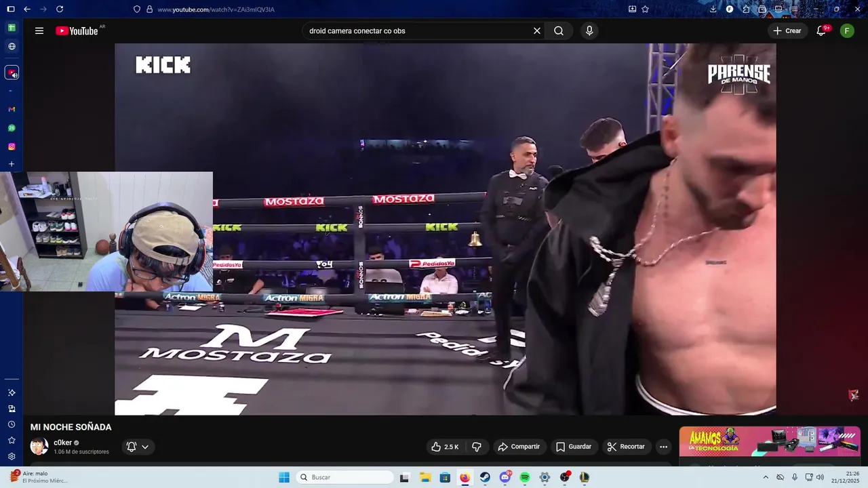This screenshot has height=488, width=868.
Task: Go back with the browser back arrow
Action: tap(27, 9)
